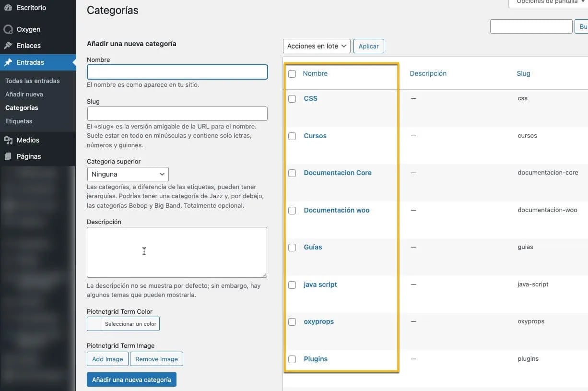Click the Escritorio dashboard icon
This screenshot has height=391, width=588.
(x=8, y=8)
